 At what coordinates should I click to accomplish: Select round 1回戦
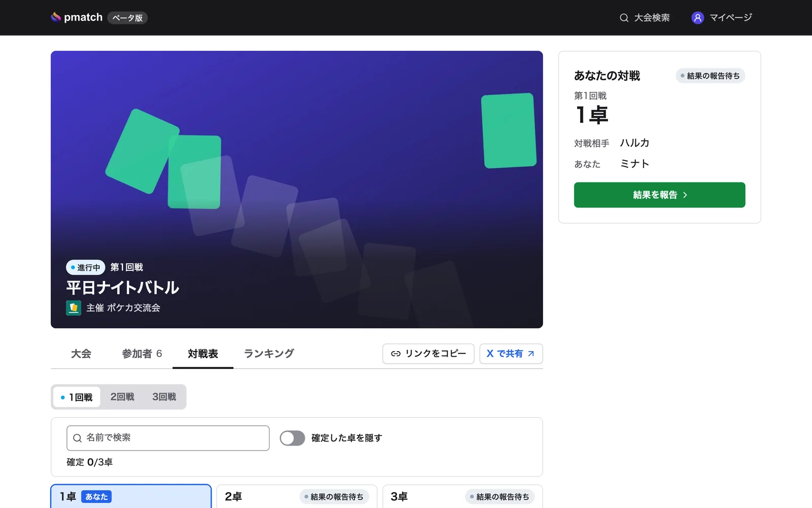(x=77, y=397)
